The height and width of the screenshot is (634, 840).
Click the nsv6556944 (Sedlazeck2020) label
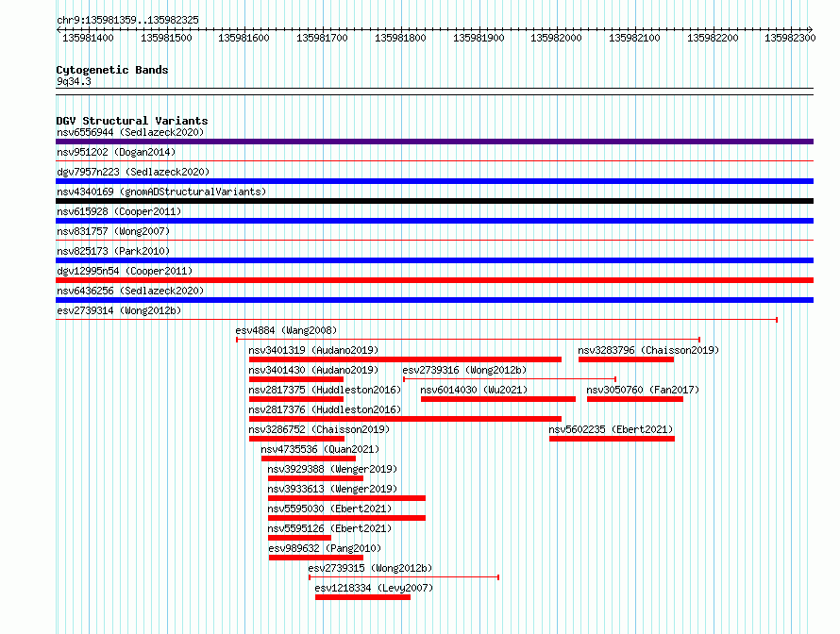[130, 132]
